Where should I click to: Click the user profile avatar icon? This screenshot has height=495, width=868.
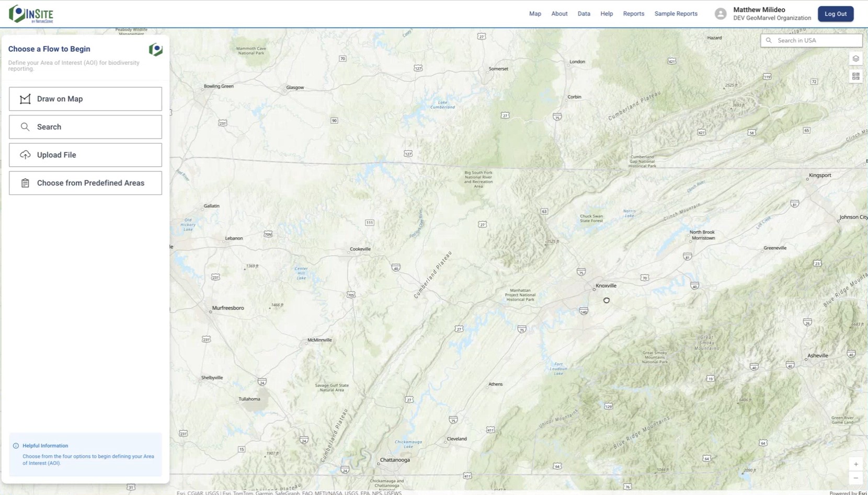[720, 14]
